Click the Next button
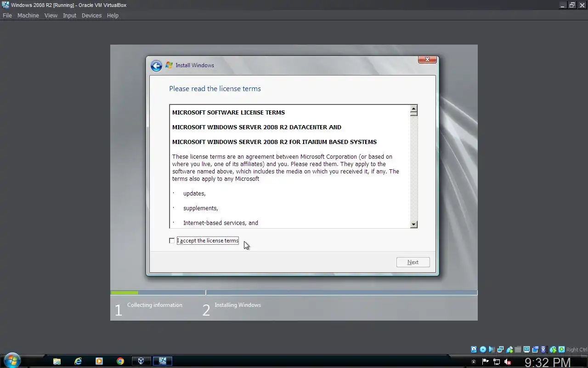The width and height of the screenshot is (588, 368). (x=413, y=262)
